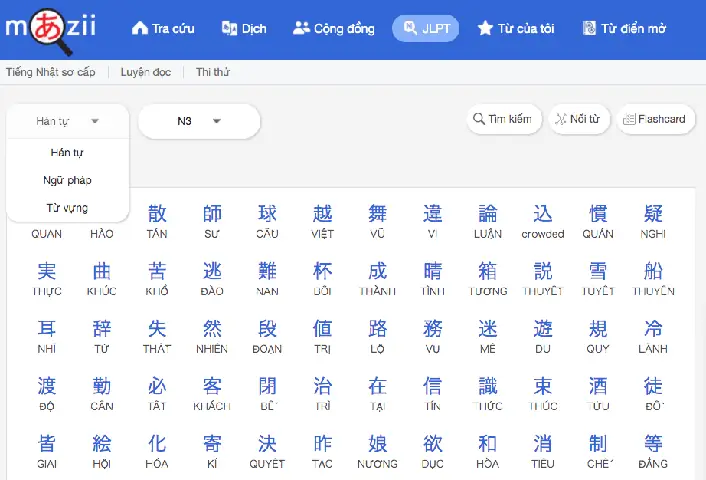The width and height of the screenshot is (706, 480).
Task: Open Từ của tôi
Action: pyautogui.click(x=516, y=28)
